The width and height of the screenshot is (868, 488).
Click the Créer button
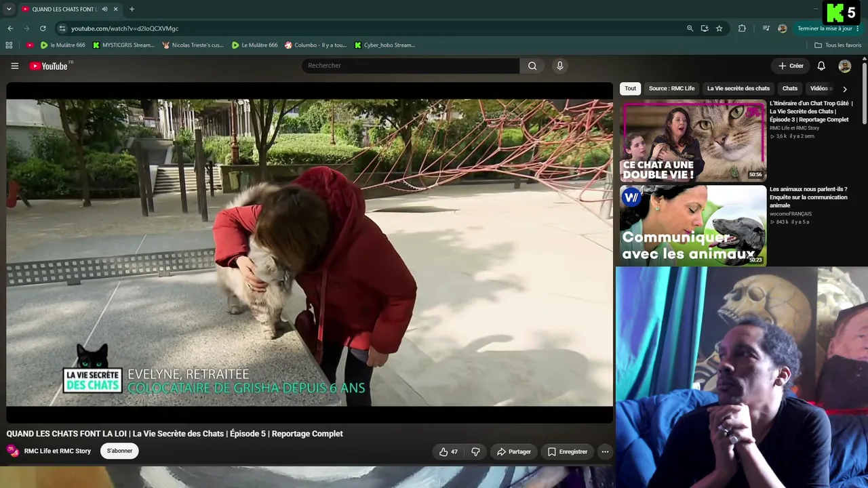coord(791,66)
